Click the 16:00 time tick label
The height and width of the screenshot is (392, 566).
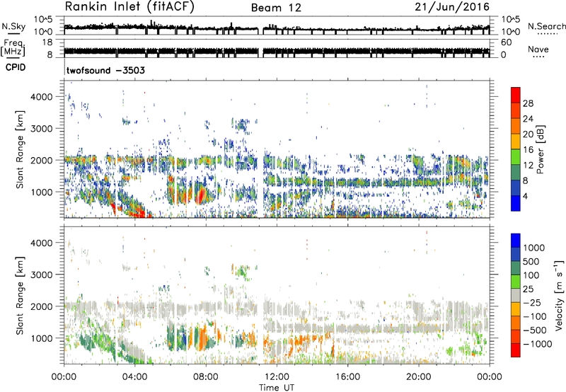pos(347,377)
